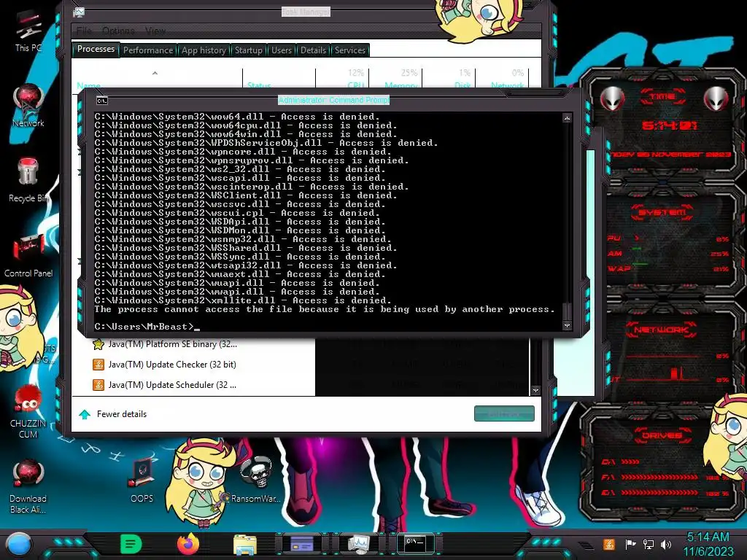Open the Action Center flag icon

pyautogui.click(x=630, y=544)
